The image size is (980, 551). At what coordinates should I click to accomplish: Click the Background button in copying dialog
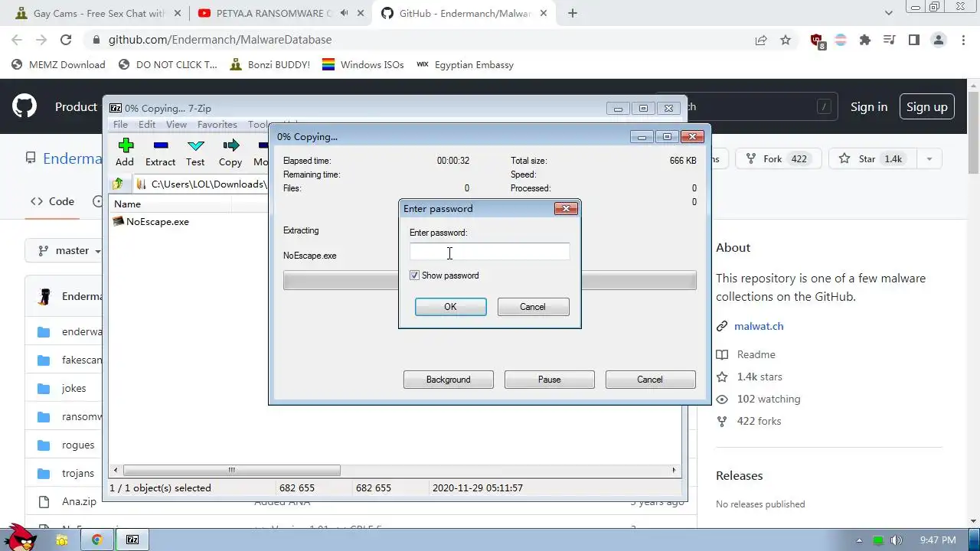(449, 380)
